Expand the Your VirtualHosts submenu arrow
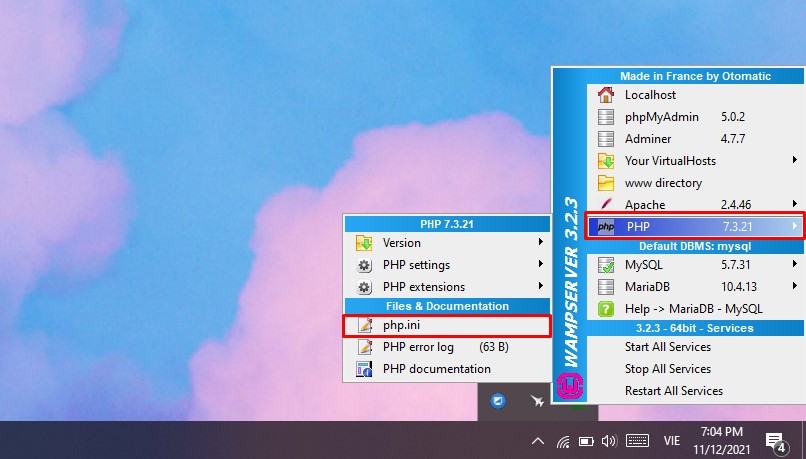 (794, 160)
